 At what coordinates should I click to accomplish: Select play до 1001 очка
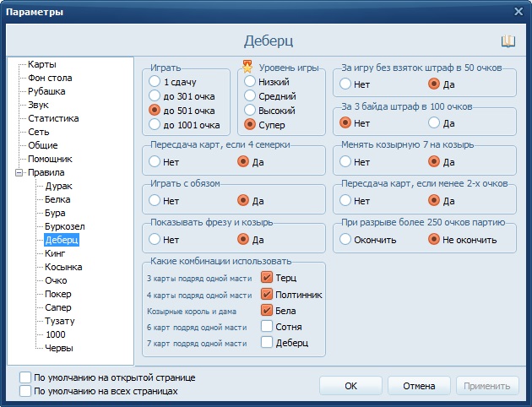pos(155,125)
